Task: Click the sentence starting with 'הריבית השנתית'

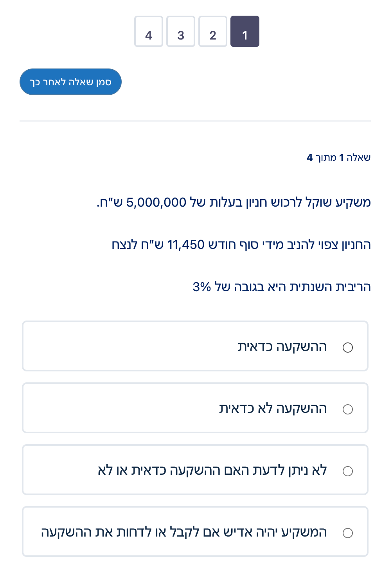Action: coord(282,287)
